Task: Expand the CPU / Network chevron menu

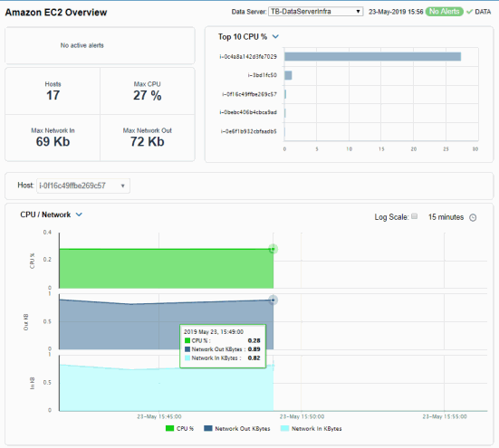Action: click(79, 214)
